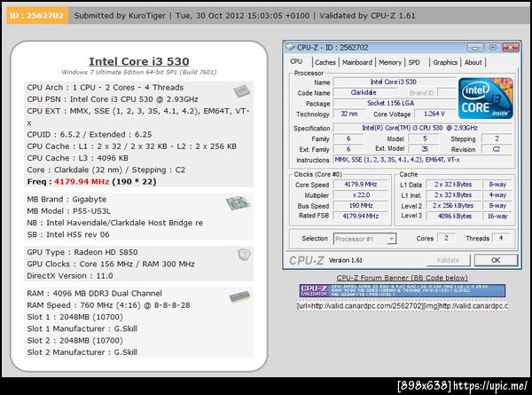Switch to the Caches tab
Image resolution: width=532 pixels, height=395 pixels.
click(x=325, y=62)
